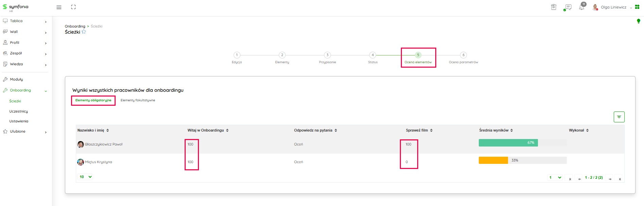
Task: Go to step 6 Ocena parametrów
Action: [463, 55]
